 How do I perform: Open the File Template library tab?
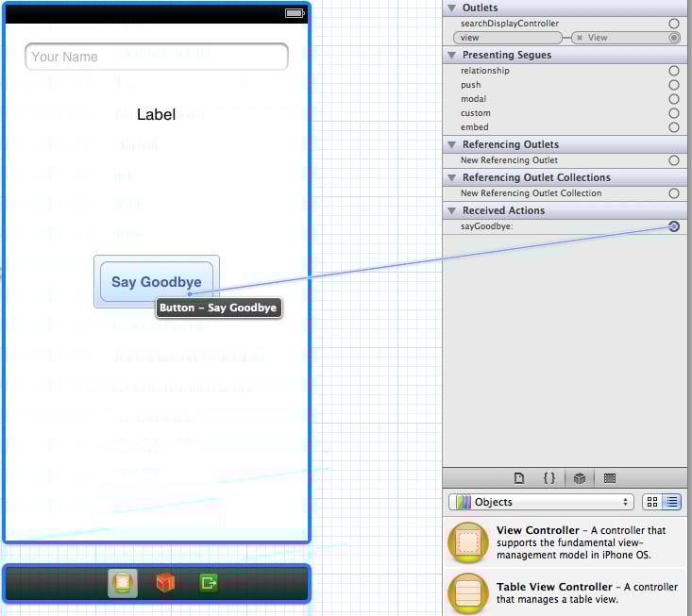pyautogui.click(x=519, y=478)
